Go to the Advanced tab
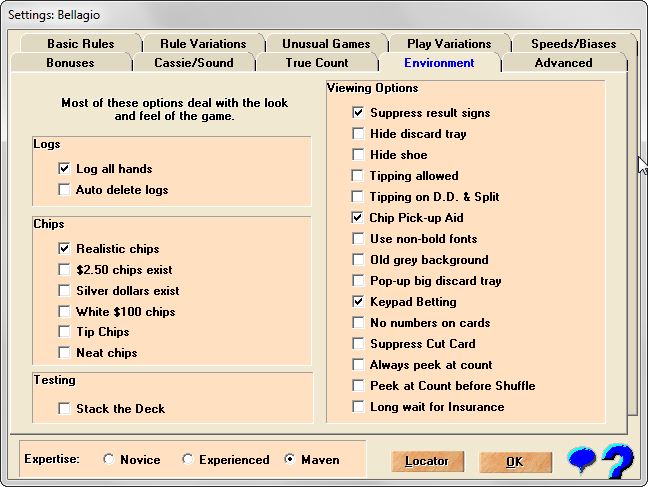This screenshot has height=487, width=648. point(563,62)
